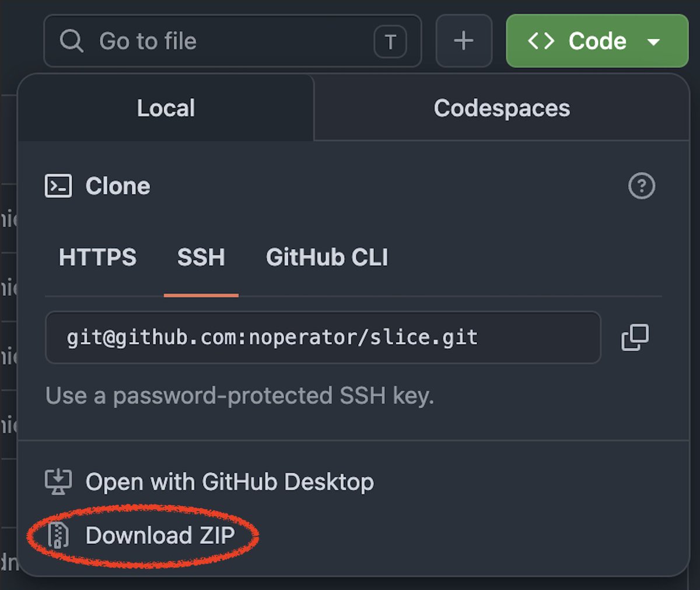Open clone help question mark icon
Viewport: 700px width, 590px height.
pyautogui.click(x=642, y=186)
